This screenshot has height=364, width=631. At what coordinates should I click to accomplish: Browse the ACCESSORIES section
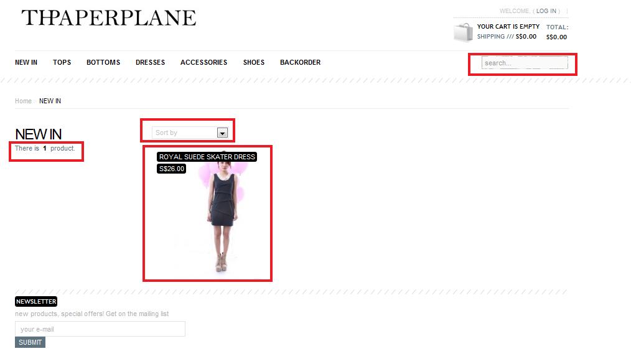[x=203, y=62]
